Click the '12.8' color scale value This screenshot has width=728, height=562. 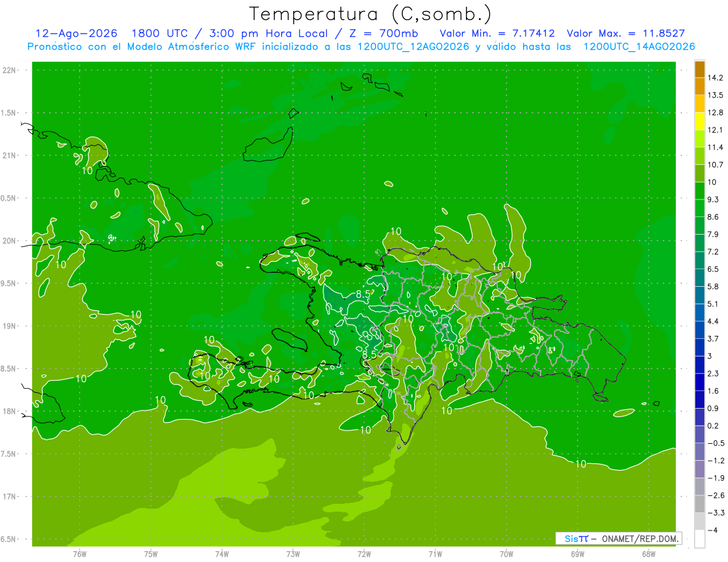(x=716, y=113)
